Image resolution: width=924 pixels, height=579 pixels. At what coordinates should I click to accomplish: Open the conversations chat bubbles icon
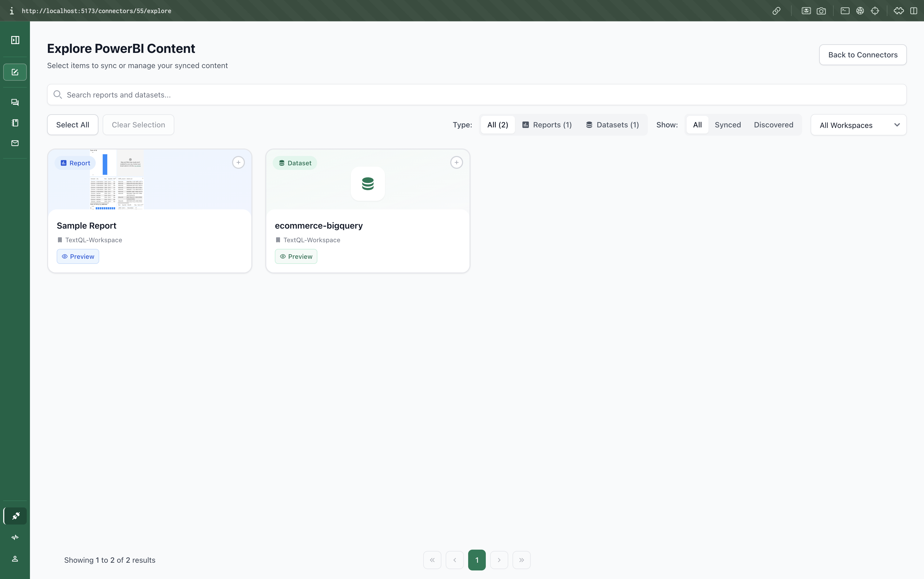point(15,102)
